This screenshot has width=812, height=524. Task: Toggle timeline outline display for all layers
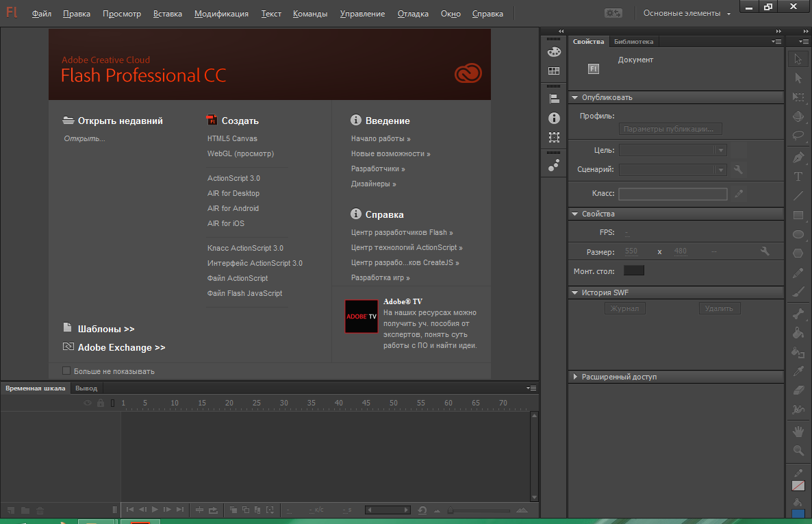coord(112,403)
